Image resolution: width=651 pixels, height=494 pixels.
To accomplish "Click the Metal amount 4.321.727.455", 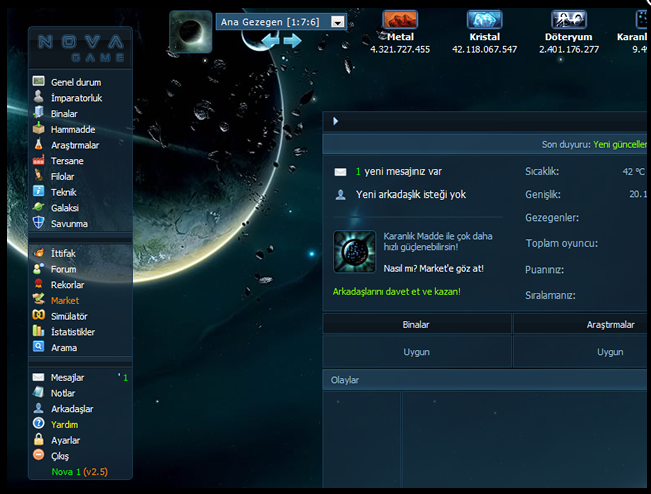I will [400, 49].
